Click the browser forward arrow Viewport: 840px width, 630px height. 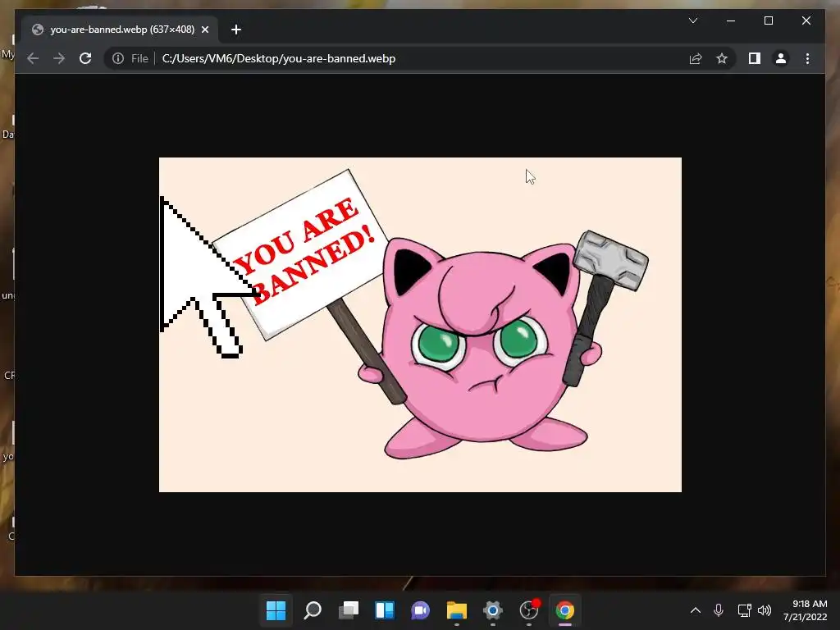tap(59, 58)
